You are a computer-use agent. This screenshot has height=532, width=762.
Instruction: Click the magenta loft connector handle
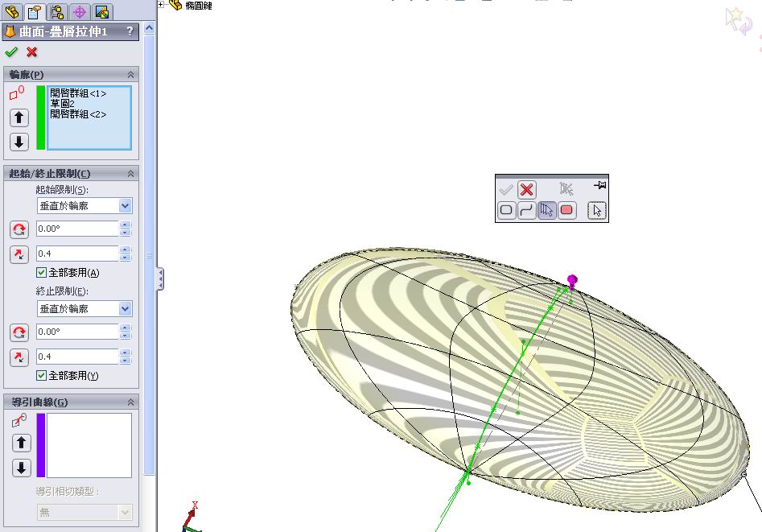(x=572, y=281)
